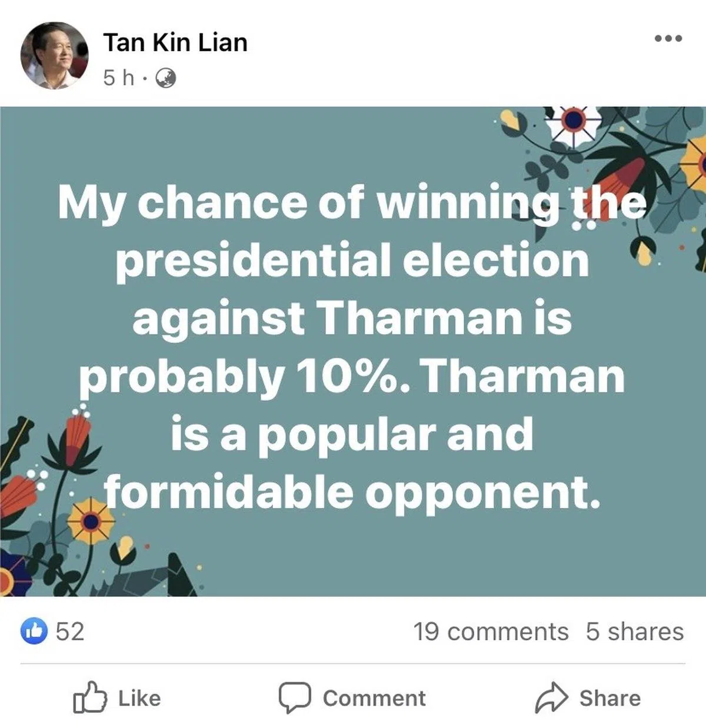706x728 pixels.
Task: Click the speech bubble Comment icon
Action: click(x=294, y=697)
